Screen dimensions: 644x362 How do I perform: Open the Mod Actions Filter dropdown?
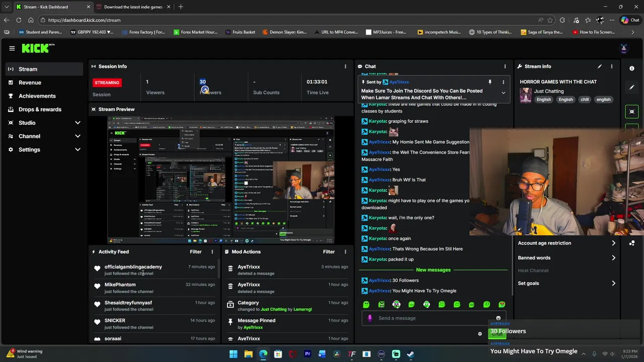[329, 252]
